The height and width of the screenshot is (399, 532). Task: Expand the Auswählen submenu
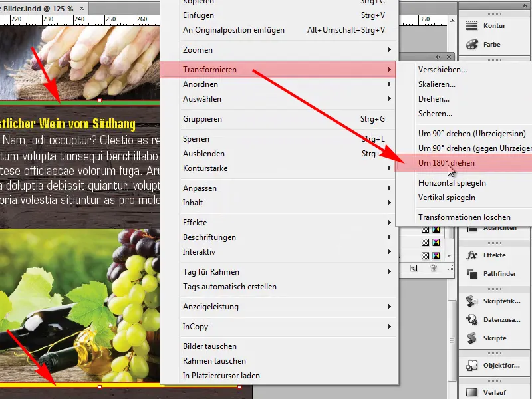(279, 99)
